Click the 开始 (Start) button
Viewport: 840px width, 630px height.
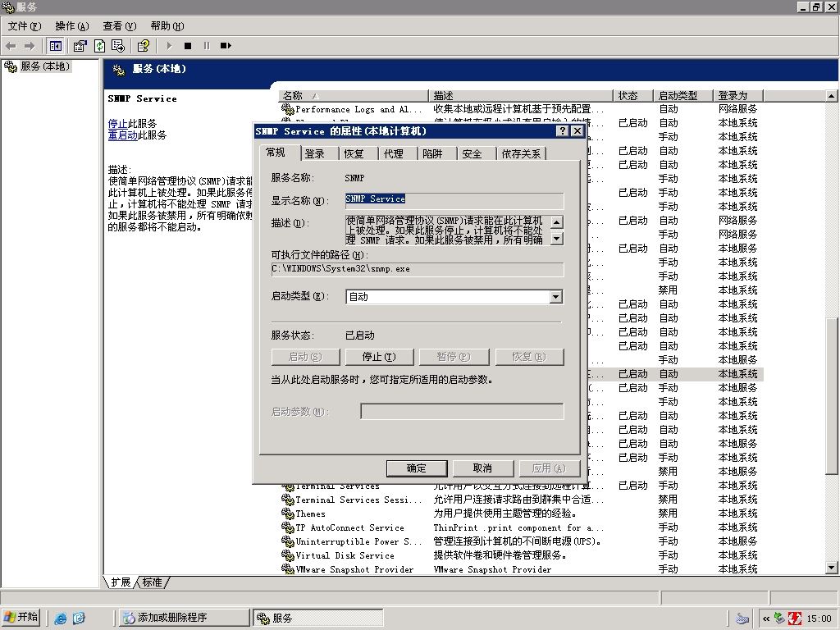(21, 618)
